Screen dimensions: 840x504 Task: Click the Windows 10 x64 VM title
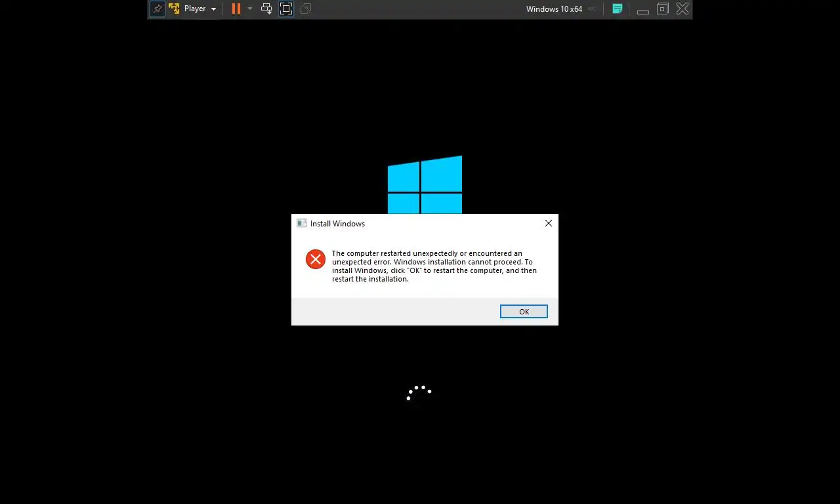pos(554,9)
